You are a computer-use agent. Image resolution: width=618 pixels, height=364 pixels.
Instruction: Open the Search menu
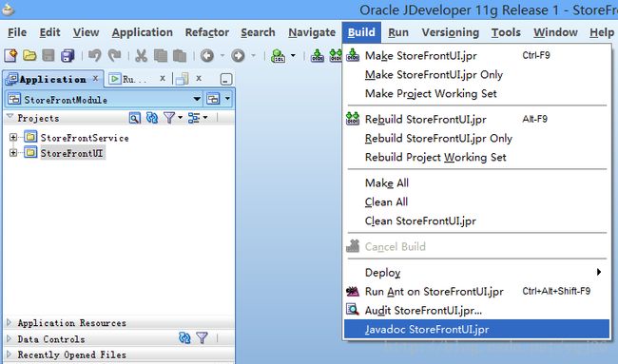click(259, 32)
